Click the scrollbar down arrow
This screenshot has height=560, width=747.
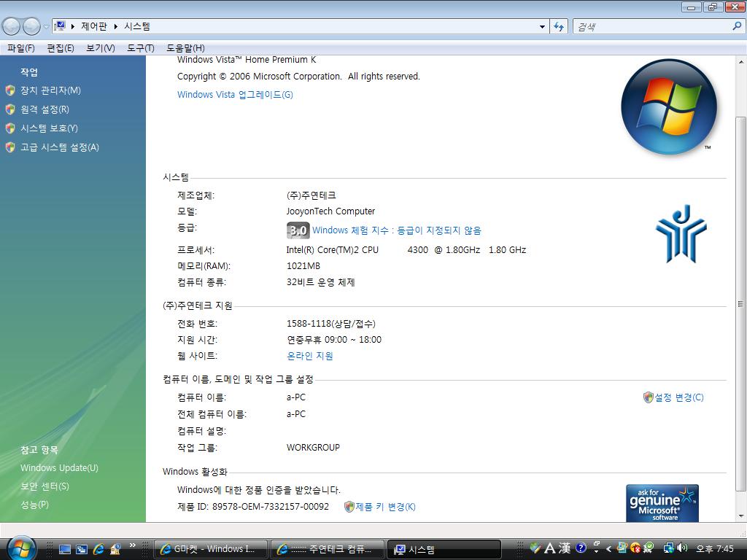[x=741, y=516]
